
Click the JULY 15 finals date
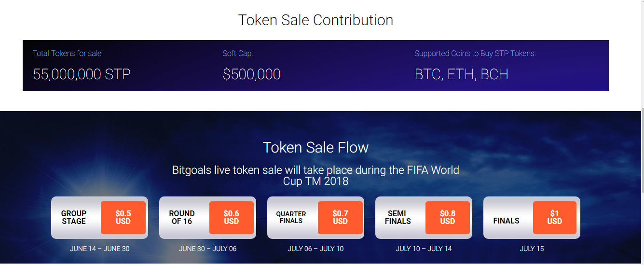pyautogui.click(x=532, y=249)
